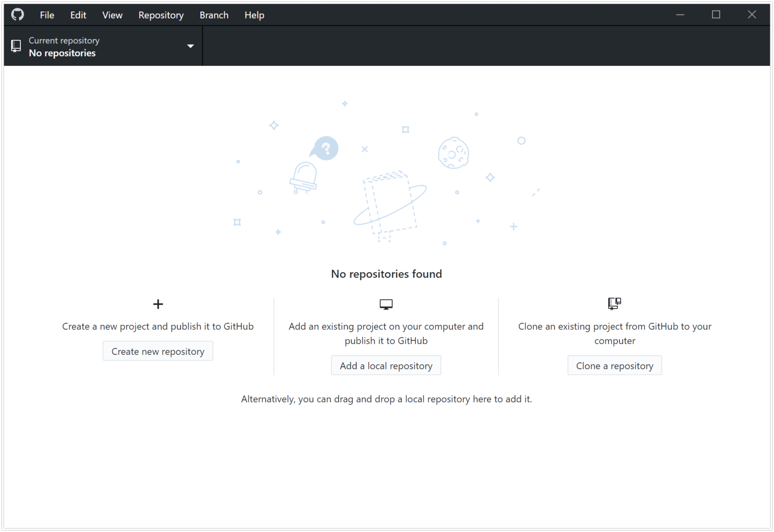Click the clone repository icon
The image size is (774, 532).
(614, 303)
